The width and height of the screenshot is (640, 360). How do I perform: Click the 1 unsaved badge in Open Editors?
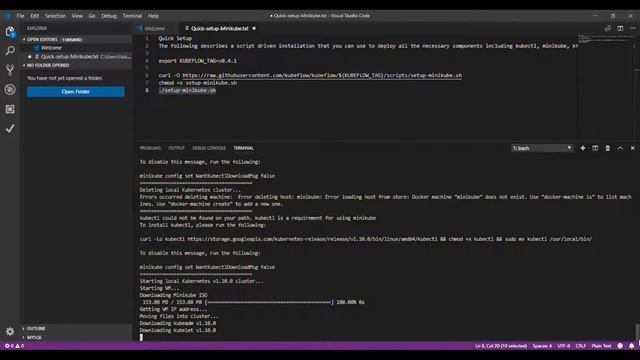(72, 40)
